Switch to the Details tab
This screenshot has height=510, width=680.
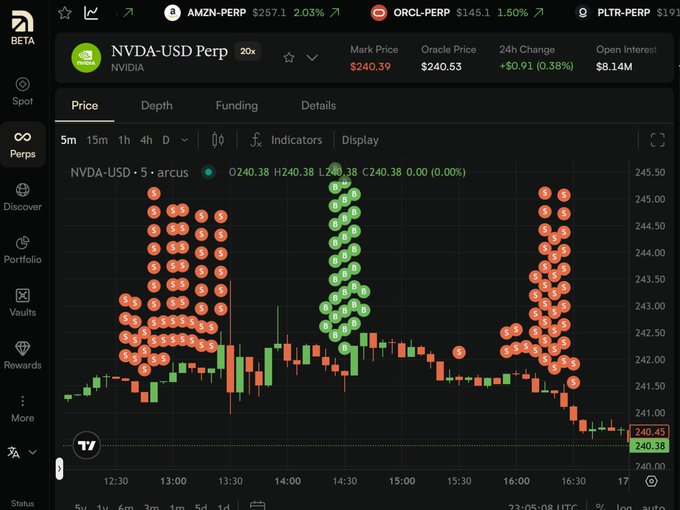318,105
